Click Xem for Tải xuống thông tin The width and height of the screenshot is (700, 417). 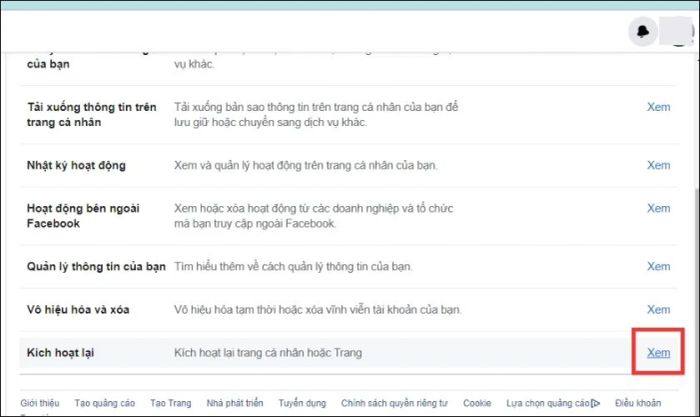pyautogui.click(x=658, y=107)
